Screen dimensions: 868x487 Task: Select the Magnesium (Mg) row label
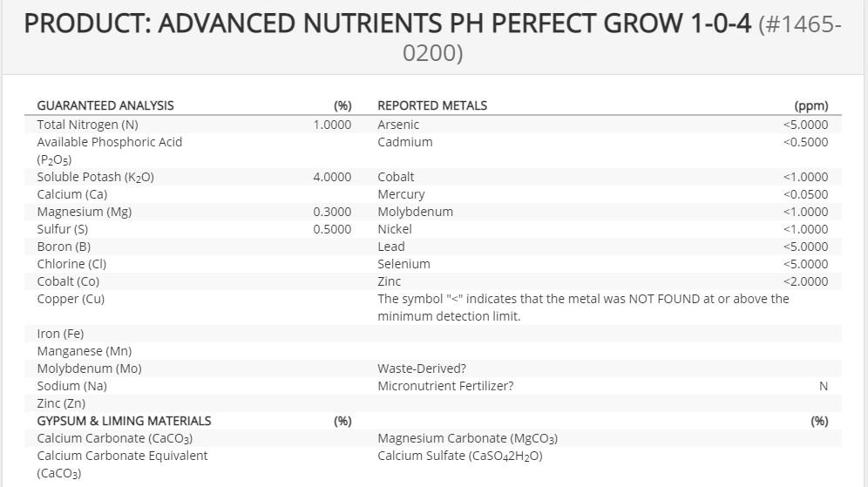pyautogui.click(x=85, y=212)
